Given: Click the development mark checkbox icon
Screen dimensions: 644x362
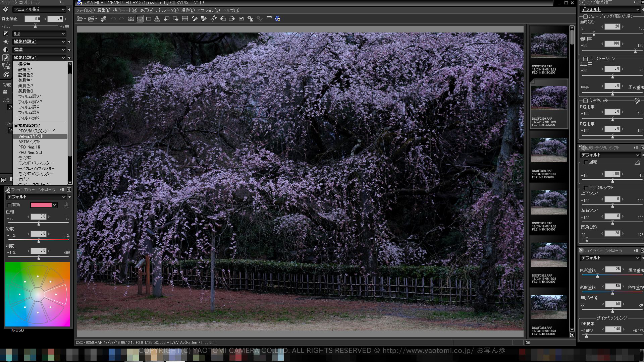Looking at the screenshot, I should coord(241,19).
